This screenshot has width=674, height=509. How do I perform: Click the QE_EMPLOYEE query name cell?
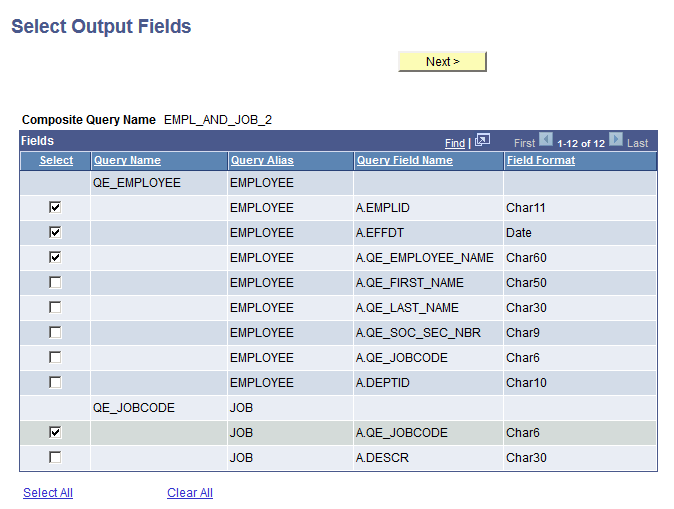point(137,183)
